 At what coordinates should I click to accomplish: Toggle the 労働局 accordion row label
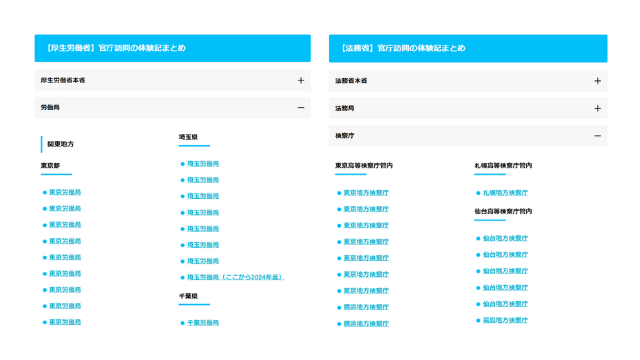click(x=50, y=108)
